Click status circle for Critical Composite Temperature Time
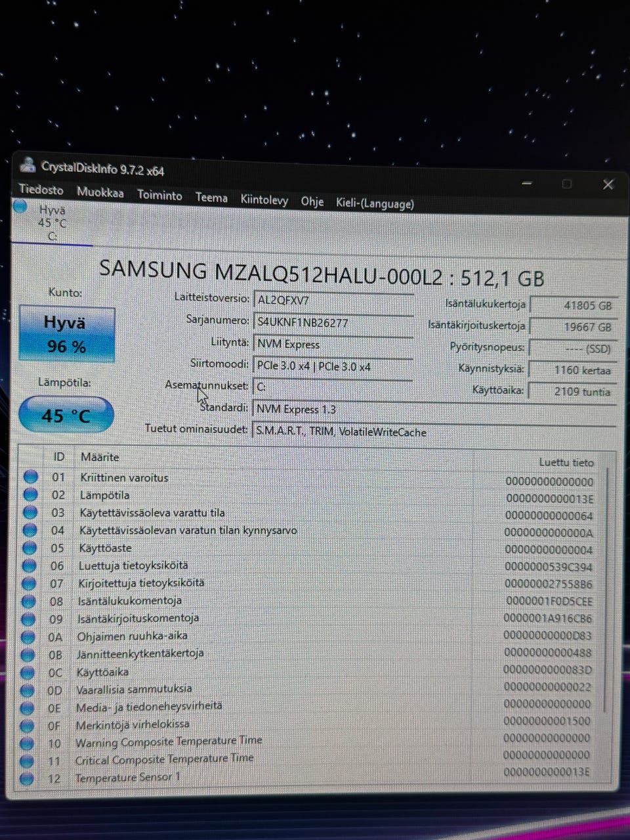This screenshot has width=630, height=840. tap(27, 761)
